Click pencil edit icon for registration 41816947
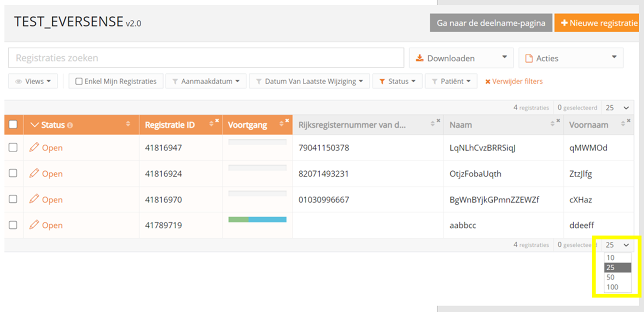This screenshot has height=312, width=644. pyautogui.click(x=34, y=147)
